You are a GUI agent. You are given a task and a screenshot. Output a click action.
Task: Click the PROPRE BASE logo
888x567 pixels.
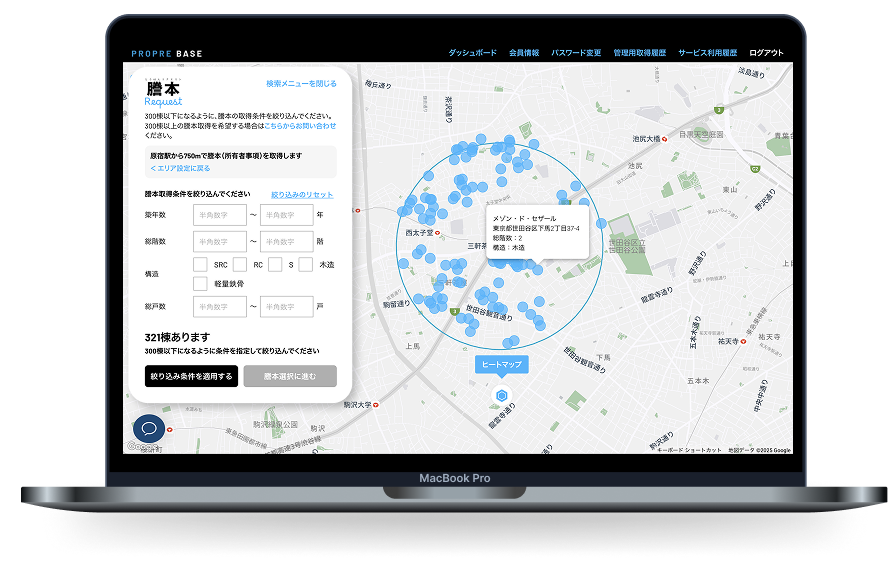point(166,53)
